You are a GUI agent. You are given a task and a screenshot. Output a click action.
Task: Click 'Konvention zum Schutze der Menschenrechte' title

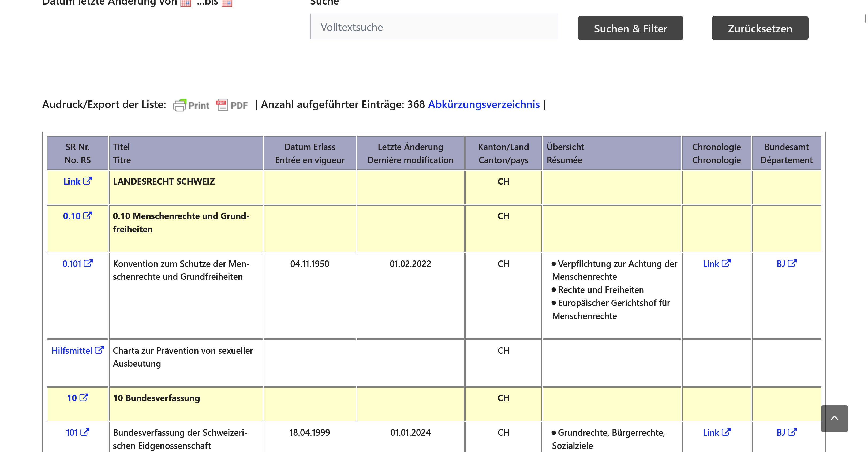point(181,270)
